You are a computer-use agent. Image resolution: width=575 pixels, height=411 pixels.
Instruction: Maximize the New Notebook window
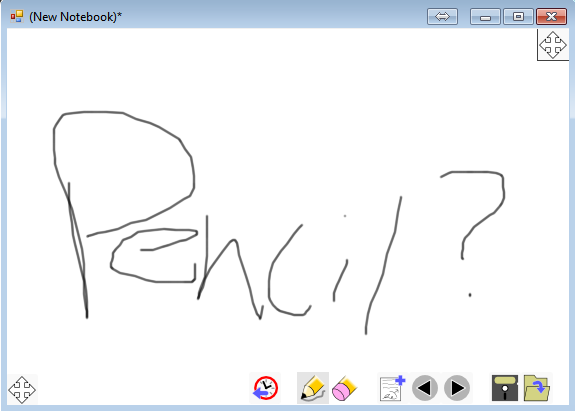tap(518, 16)
